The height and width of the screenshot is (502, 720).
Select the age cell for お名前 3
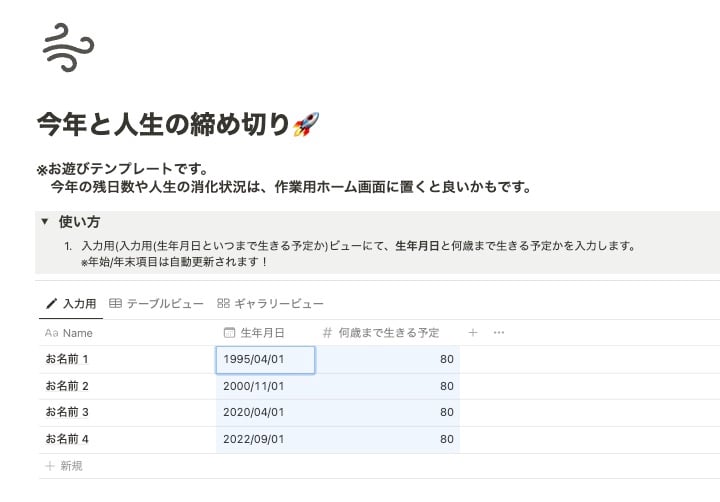click(388, 413)
